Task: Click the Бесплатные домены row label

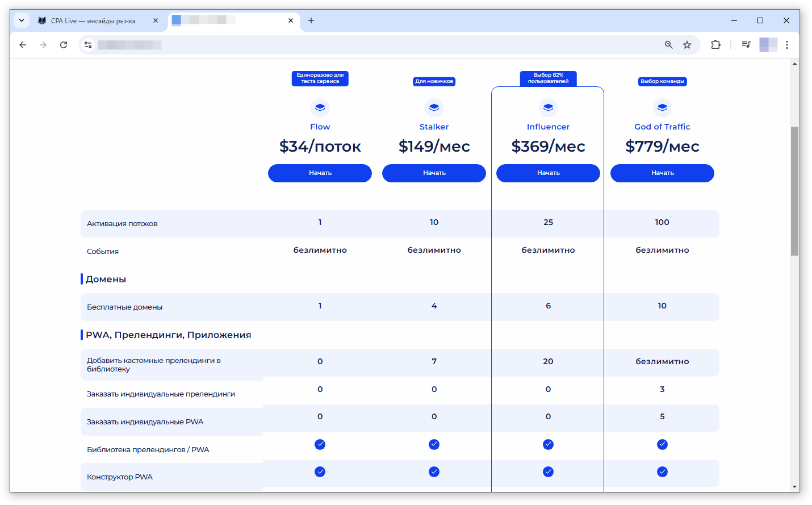Action: tap(124, 307)
